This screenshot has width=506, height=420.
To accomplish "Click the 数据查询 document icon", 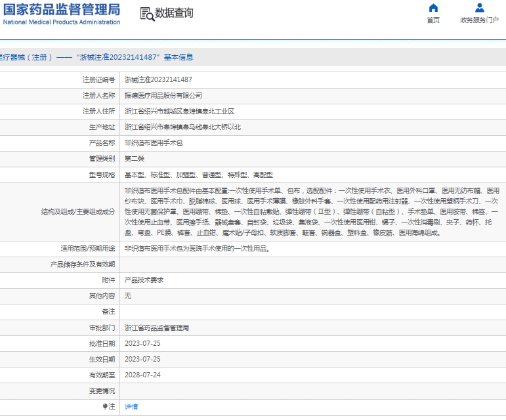I will click(x=147, y=13).
